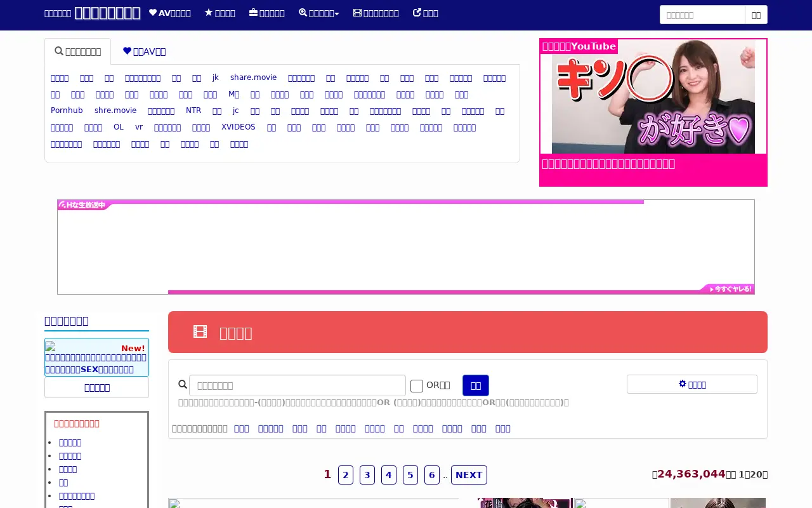Open the heart-icon AV item in navbar

pyautogui.click(x=169, y=13)
